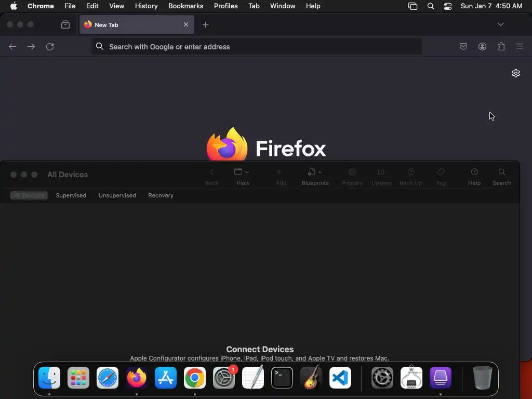
Task: Open the Profiles menu
Action: (x=225, y=6)
